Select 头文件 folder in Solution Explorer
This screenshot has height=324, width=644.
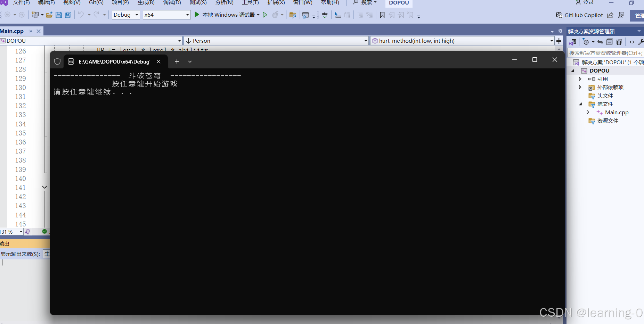coord(605,95)
